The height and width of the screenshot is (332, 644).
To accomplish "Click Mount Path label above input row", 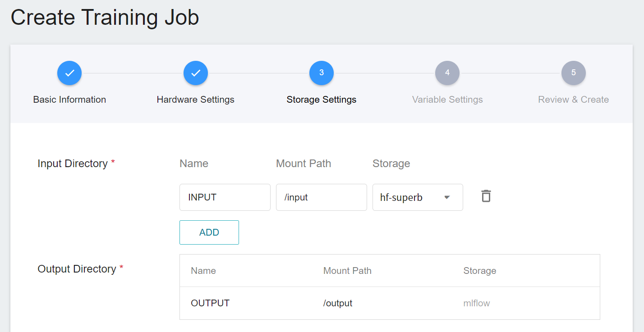I will click(304, 164).
